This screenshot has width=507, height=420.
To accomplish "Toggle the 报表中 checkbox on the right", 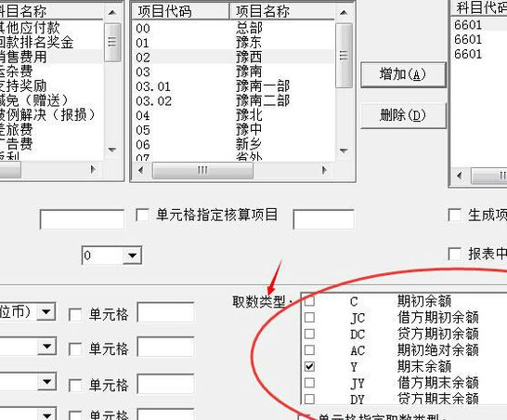I will point(455,254).
